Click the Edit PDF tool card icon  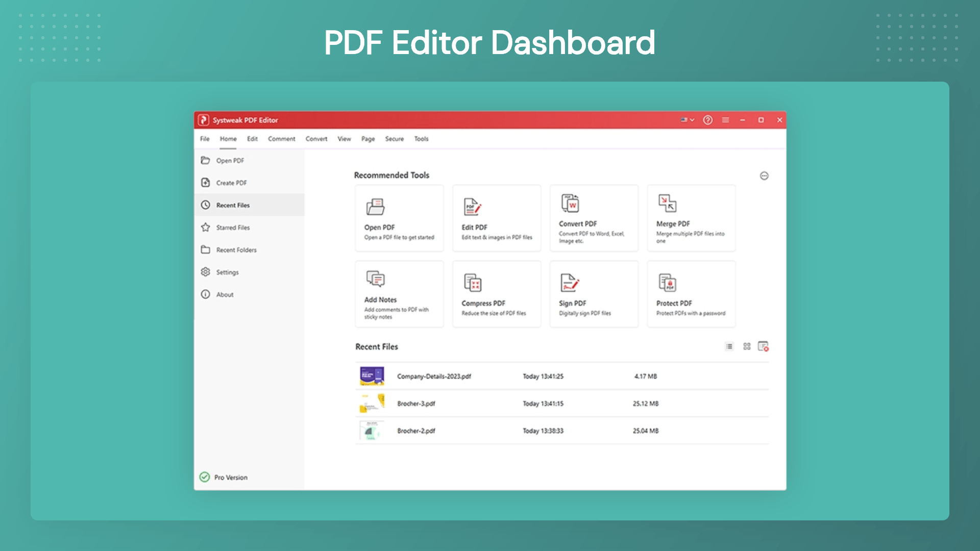click(473, 207)
